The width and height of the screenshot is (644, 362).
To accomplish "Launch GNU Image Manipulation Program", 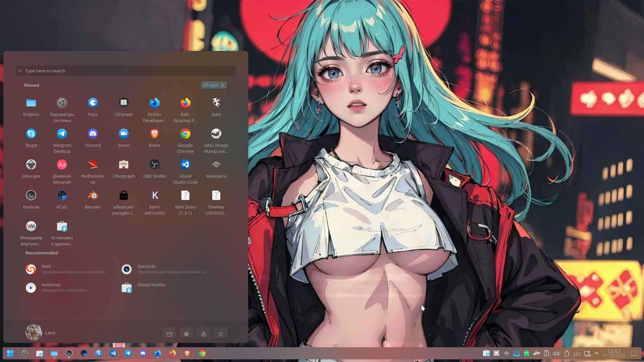I will [216, 134].
